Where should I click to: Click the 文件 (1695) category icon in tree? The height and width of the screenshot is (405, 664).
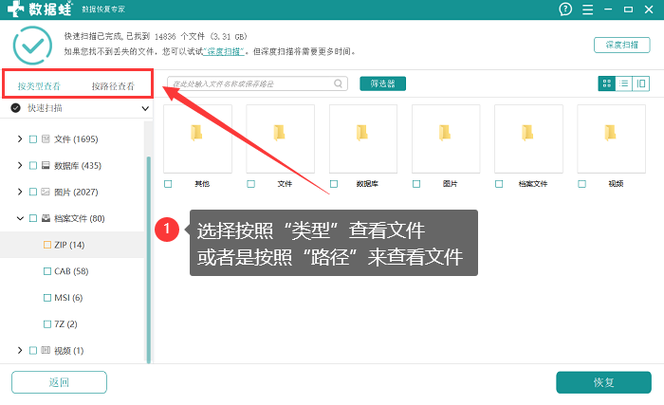point(46,139)
